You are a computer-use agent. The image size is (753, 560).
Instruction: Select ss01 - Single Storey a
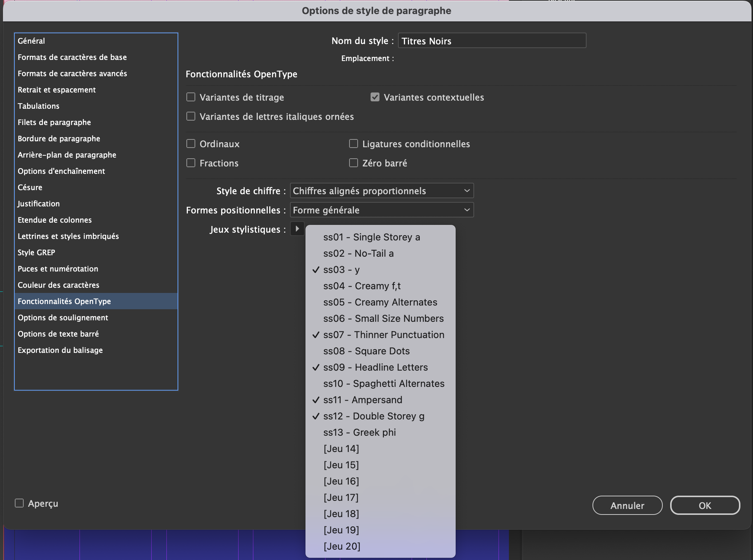coord(371,237)
